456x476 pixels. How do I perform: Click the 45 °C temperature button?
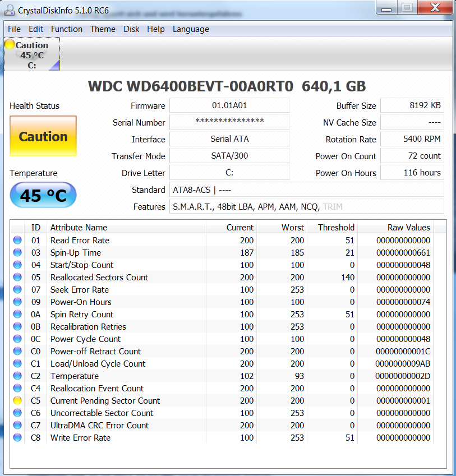(43, 195)
